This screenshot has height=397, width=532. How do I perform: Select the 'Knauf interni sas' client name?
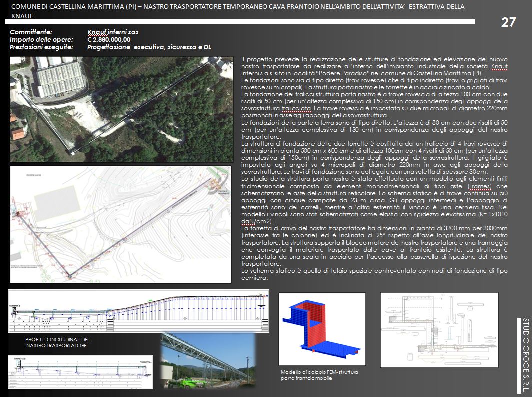tap(113, 32)
